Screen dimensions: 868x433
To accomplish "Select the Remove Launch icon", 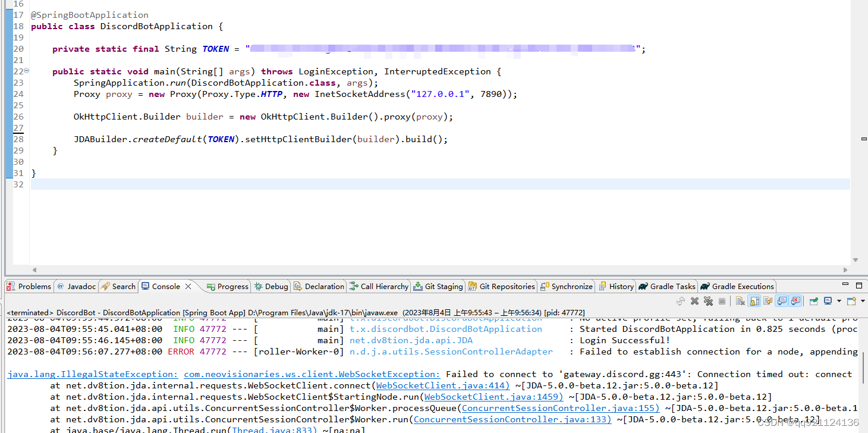I will tap(694, 300).
